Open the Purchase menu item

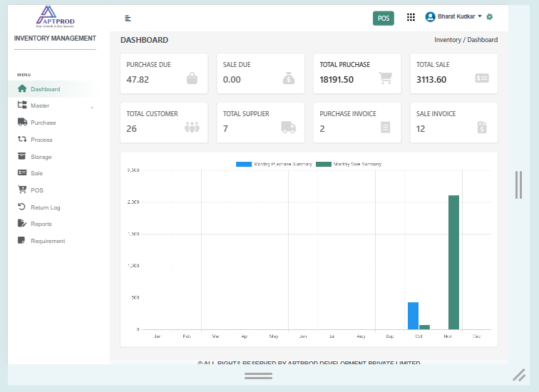coord(43,123)
